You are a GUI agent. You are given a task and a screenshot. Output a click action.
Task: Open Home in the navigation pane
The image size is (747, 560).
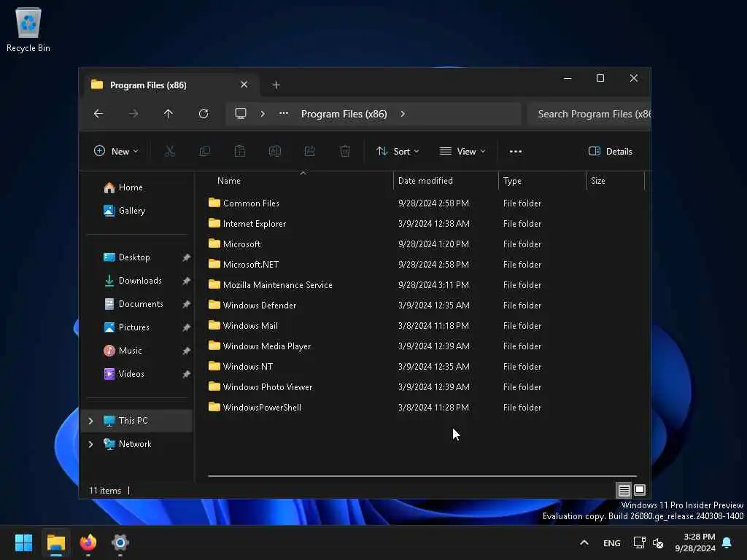point(138,187)
